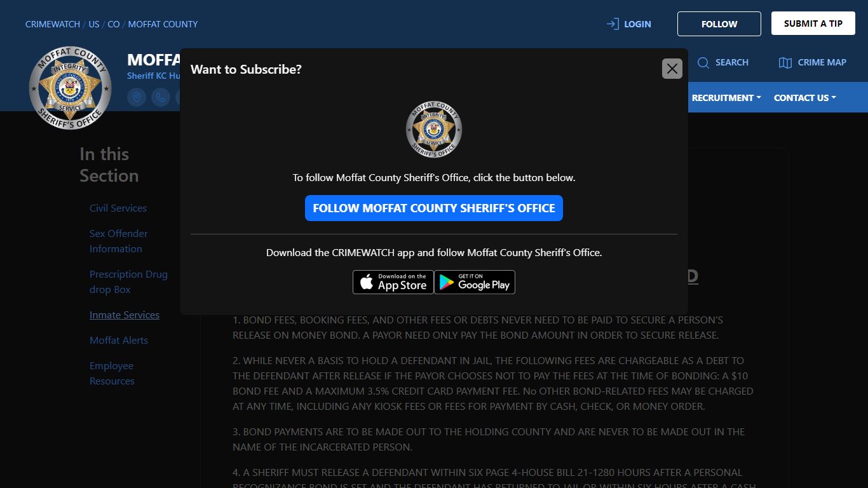Click the 'In this Section' sidebar heading
Screen dimensions: 868x488
(109, 165)
